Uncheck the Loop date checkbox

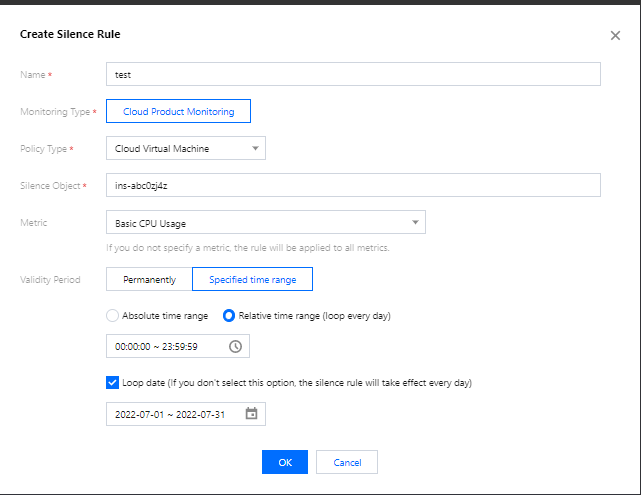(x=113, y=382)
